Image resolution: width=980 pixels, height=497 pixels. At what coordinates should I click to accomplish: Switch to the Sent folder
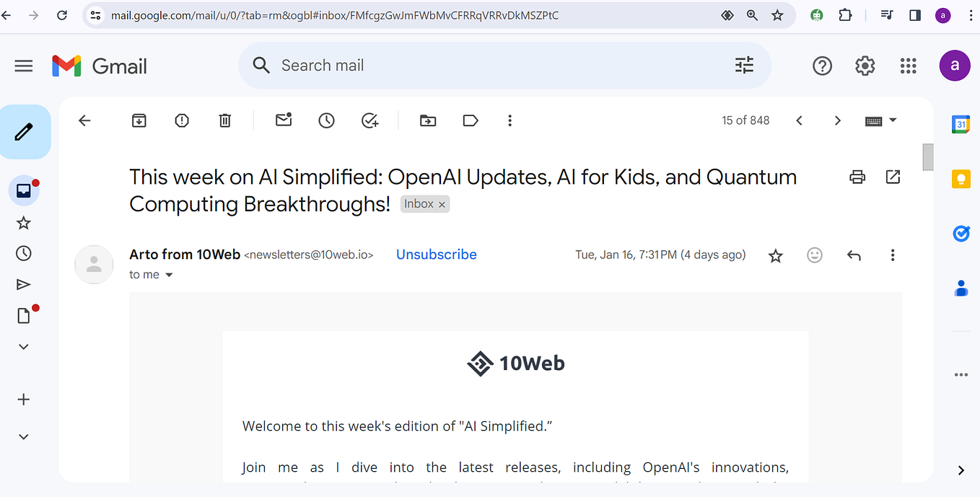tap(23, 283)
